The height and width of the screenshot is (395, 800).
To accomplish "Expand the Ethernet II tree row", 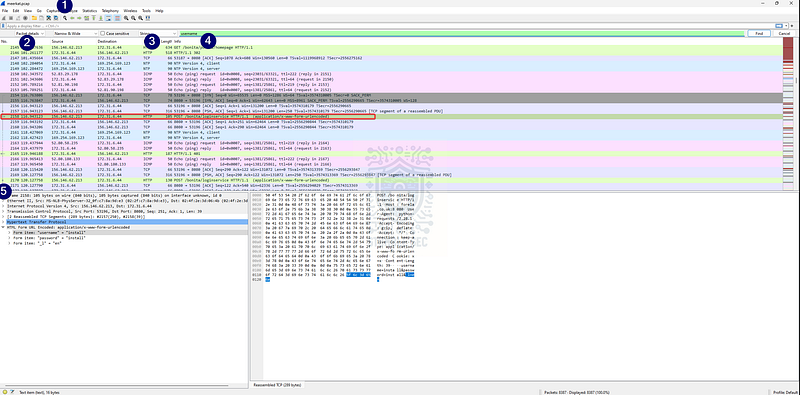I will [x=3, y=201].
